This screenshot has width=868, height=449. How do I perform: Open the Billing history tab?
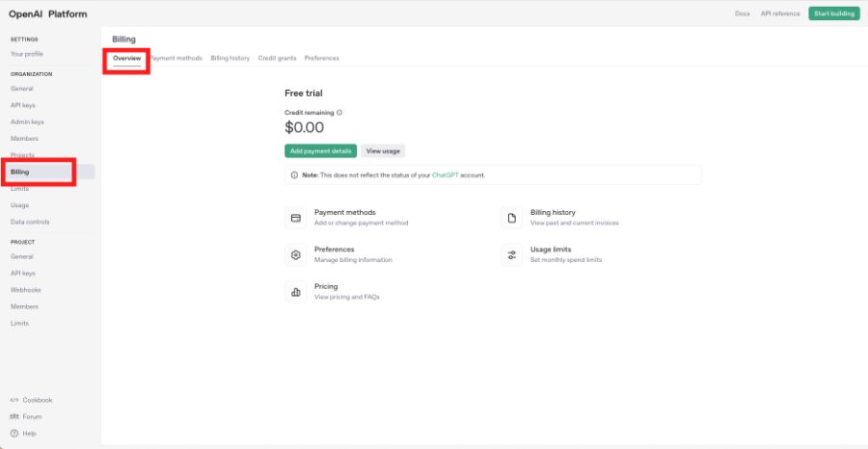click(230, 58)
